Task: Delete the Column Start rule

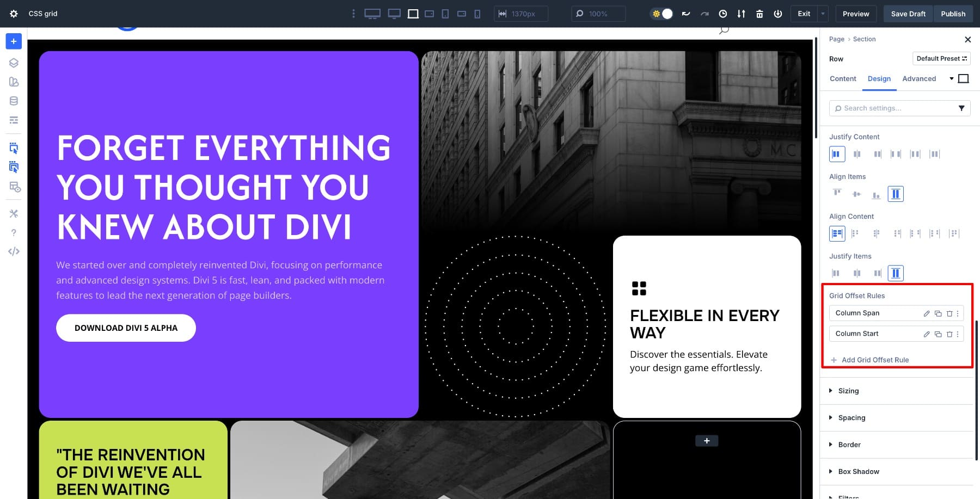Action: point(950,334)
